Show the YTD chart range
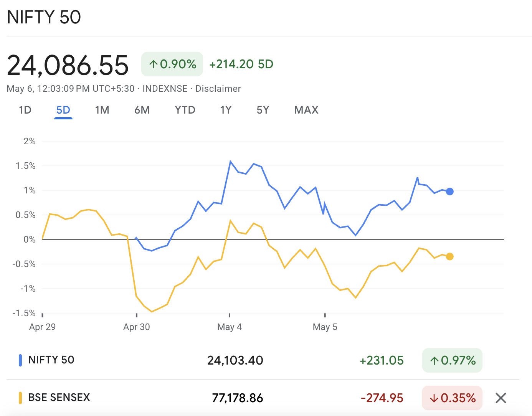 185,110
